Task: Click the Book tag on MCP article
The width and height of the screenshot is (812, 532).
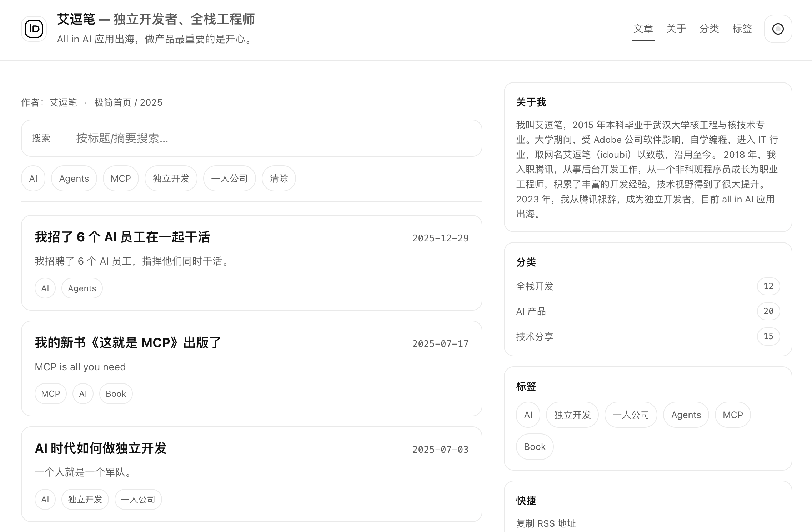Action: pos(116,394)
